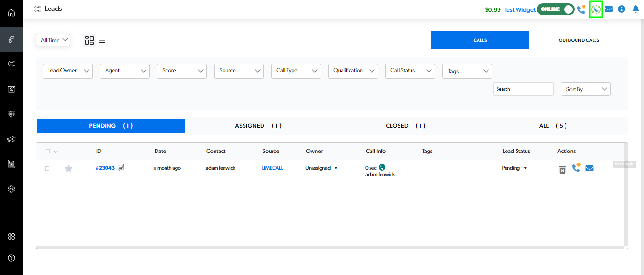Screen dimensions: 644x275
Task: Switch to list view
Action: (x=102, y=40)
